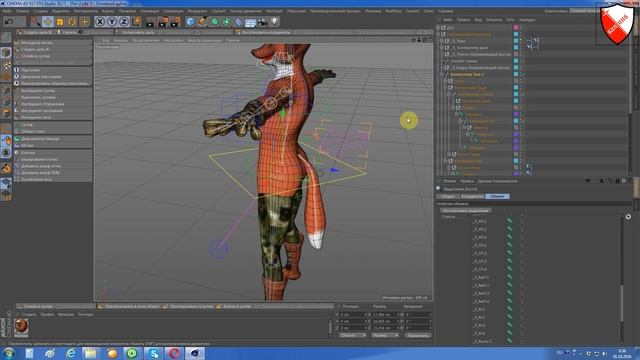Open the Рендеринг menu in the menu bar

click(x=198, y=11)
